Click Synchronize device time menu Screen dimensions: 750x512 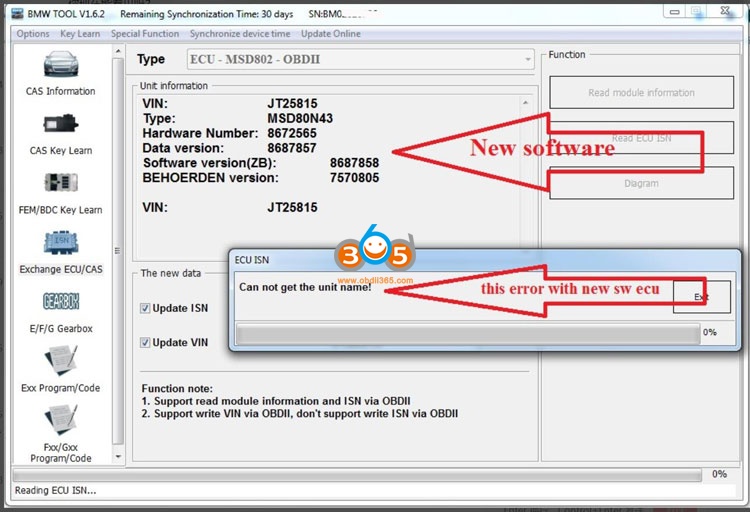click(240, 33)
